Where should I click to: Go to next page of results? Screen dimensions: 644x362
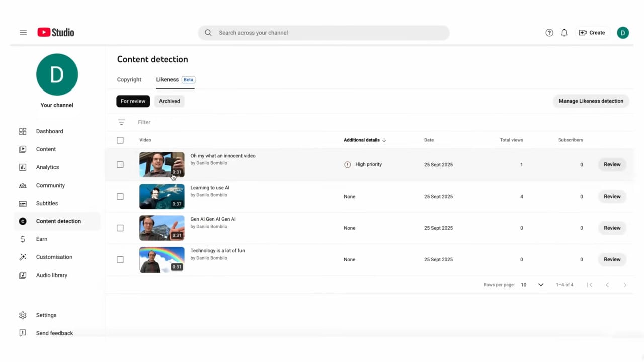[625, 284]
